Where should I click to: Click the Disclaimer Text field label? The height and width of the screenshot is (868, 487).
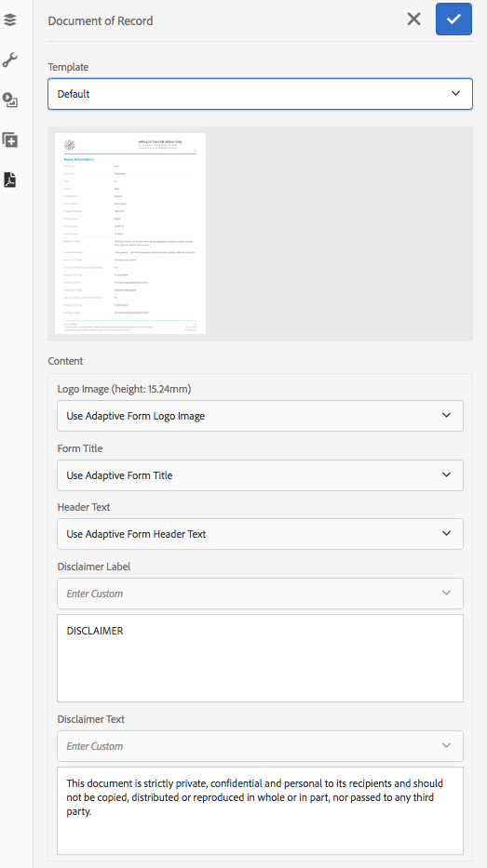(x=91, y=719)
